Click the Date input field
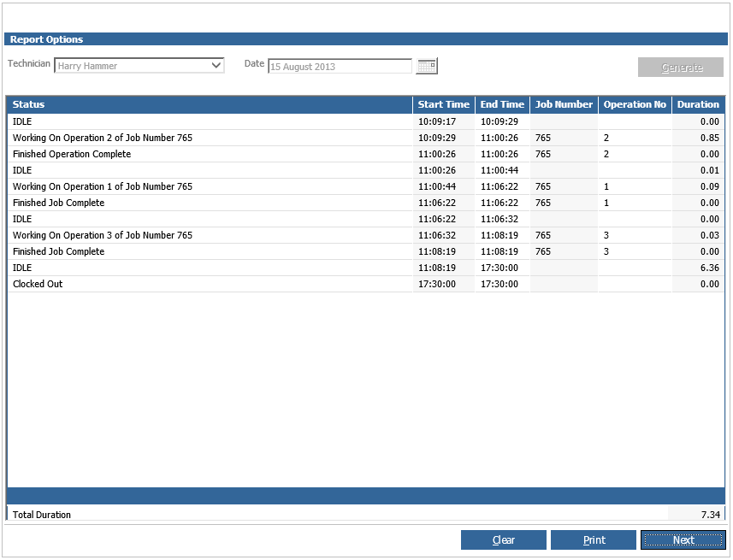Screen dimensions: 733x560 click(340, 67)
